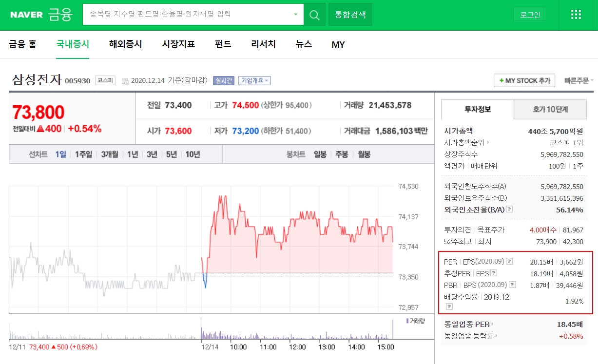Click 전일 value 73,400
The height and width of the screenshot is (364, 598).
pos(178,105)
